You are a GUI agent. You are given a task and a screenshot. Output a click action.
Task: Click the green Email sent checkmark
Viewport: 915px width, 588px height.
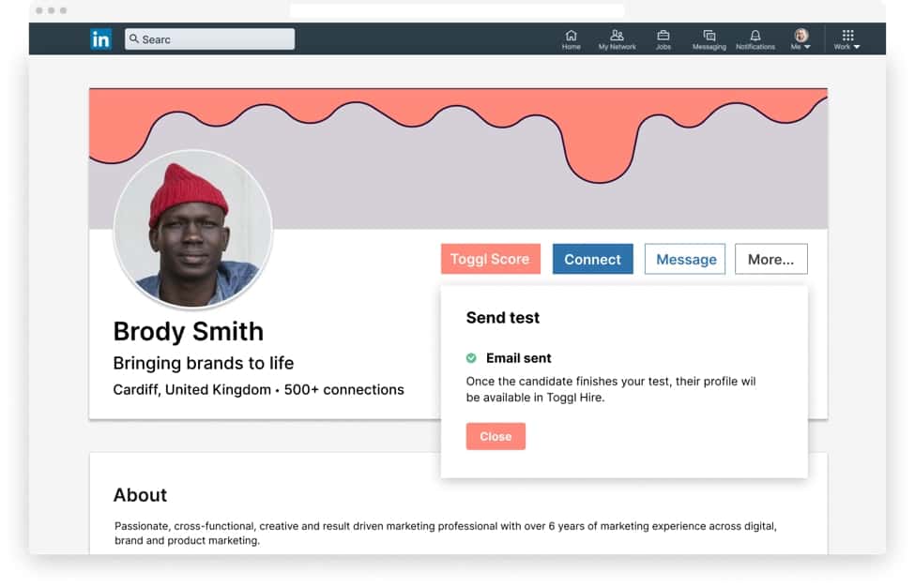pos(472,357)
